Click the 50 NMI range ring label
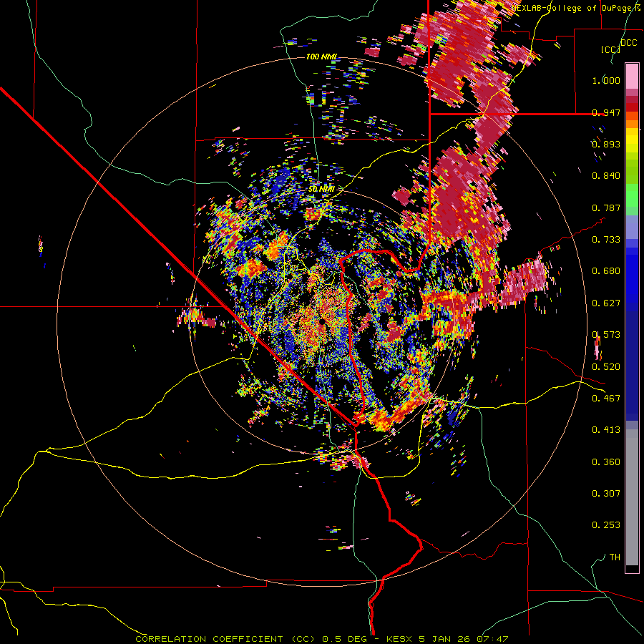This screenshot has height=644, width=644. click(321, 190)
